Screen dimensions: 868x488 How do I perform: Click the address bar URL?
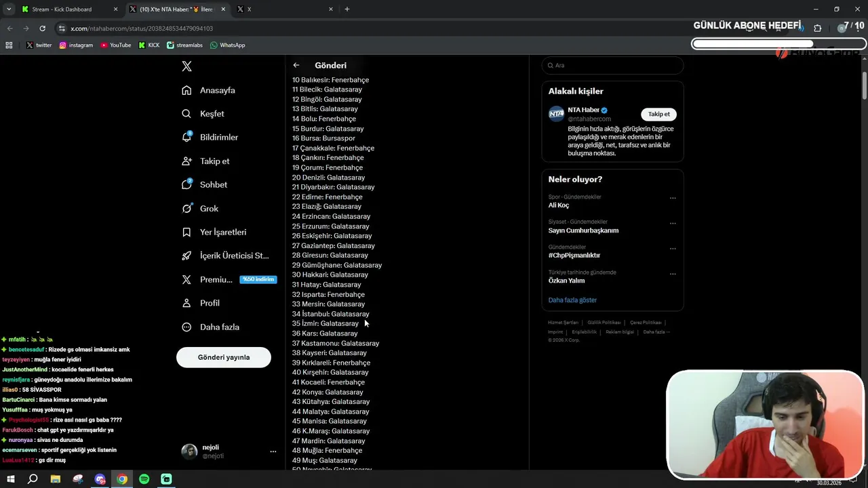coord(142,28)
